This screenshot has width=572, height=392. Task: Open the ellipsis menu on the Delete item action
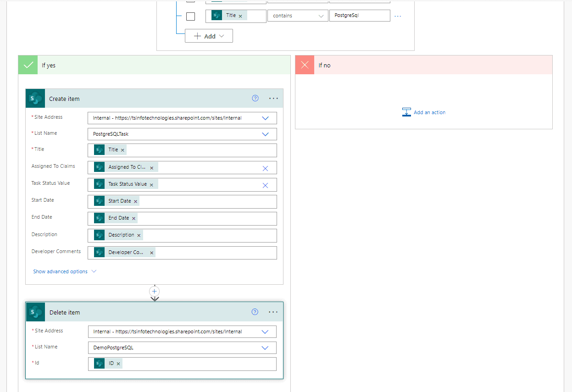tap(273, 312)
